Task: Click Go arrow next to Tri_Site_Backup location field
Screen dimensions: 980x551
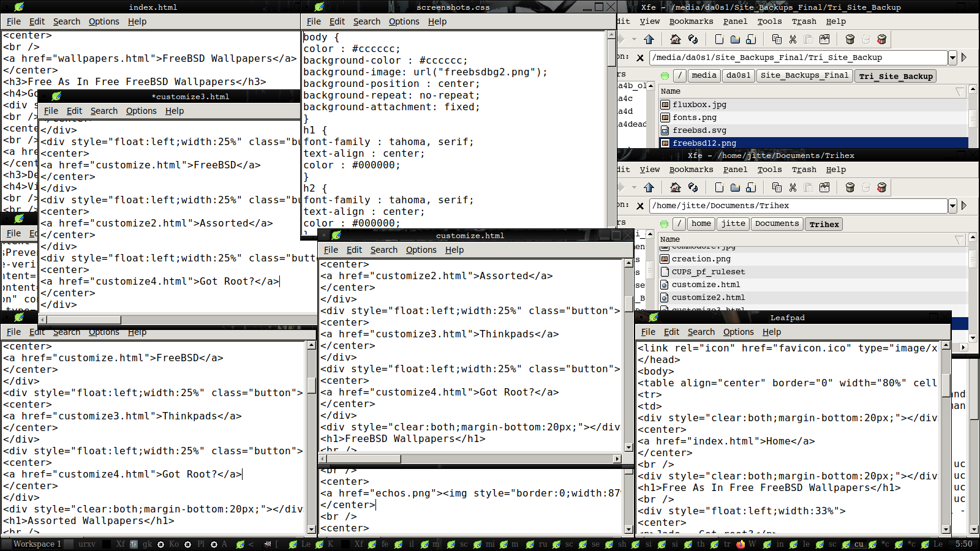Action: (x=964, y=58)
